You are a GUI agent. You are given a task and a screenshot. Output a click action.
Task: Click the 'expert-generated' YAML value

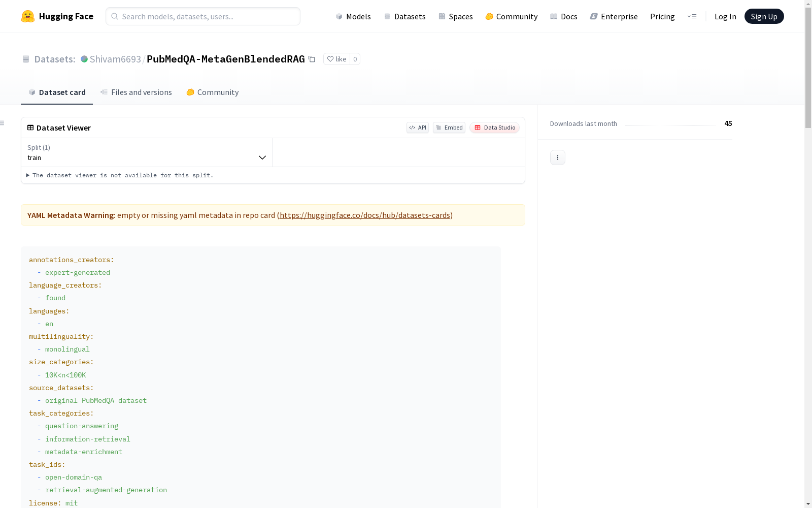coord(78,272)
